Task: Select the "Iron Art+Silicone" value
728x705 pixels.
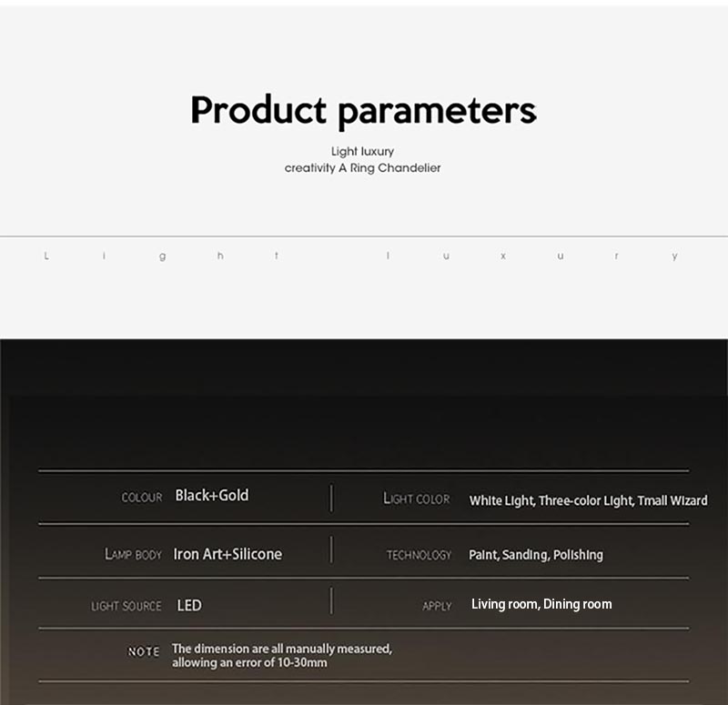Action: (227, 554)
